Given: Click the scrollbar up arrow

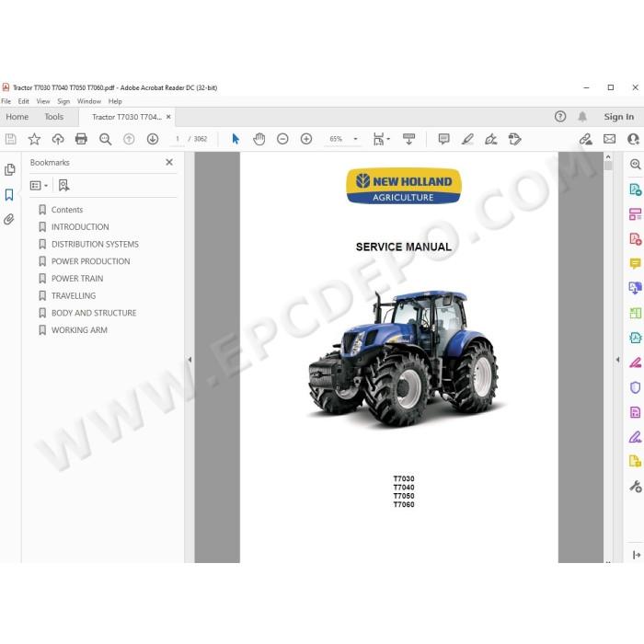Looking at the screenshot, I should pos(608,156).
